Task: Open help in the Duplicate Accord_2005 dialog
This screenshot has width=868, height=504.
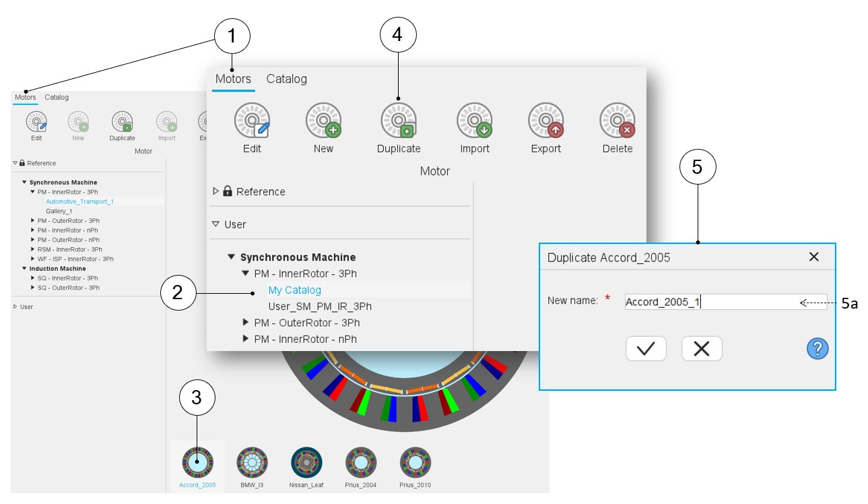Action: [x=817, y=348]
